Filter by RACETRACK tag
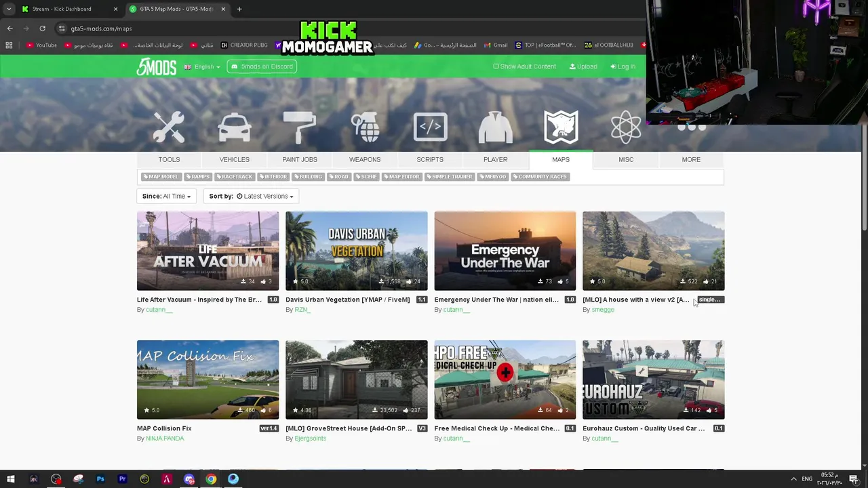Screen dimensions: 868x488 point(235,177)
